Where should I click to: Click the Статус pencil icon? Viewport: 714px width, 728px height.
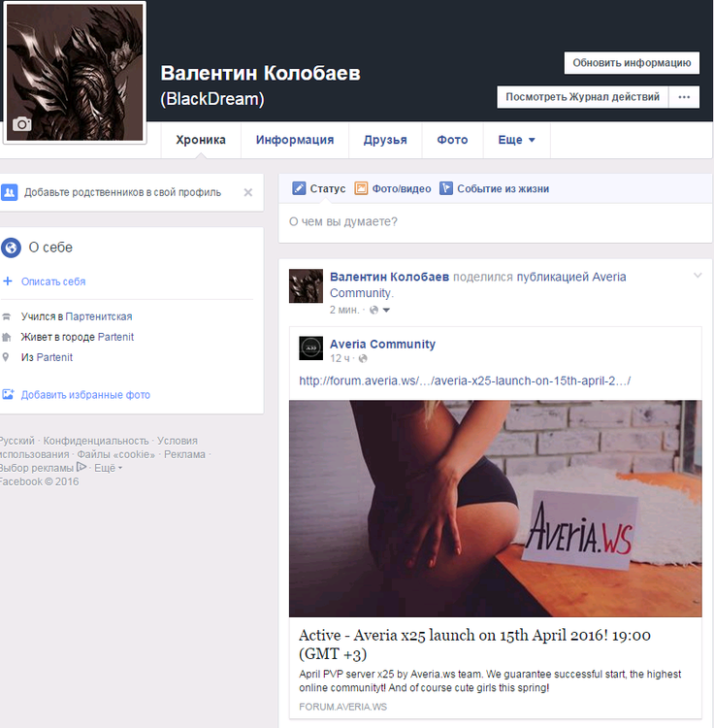click(x=300, y=188)
